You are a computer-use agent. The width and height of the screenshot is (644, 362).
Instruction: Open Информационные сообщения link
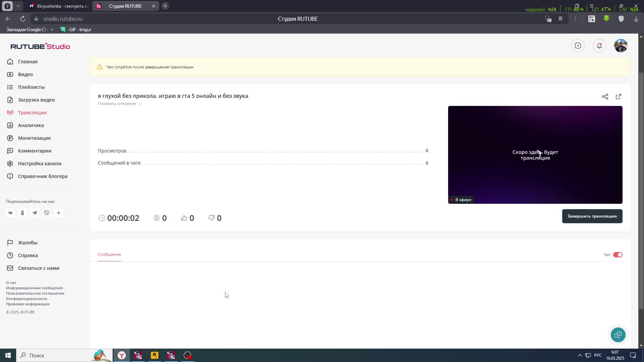coord(34,288)
